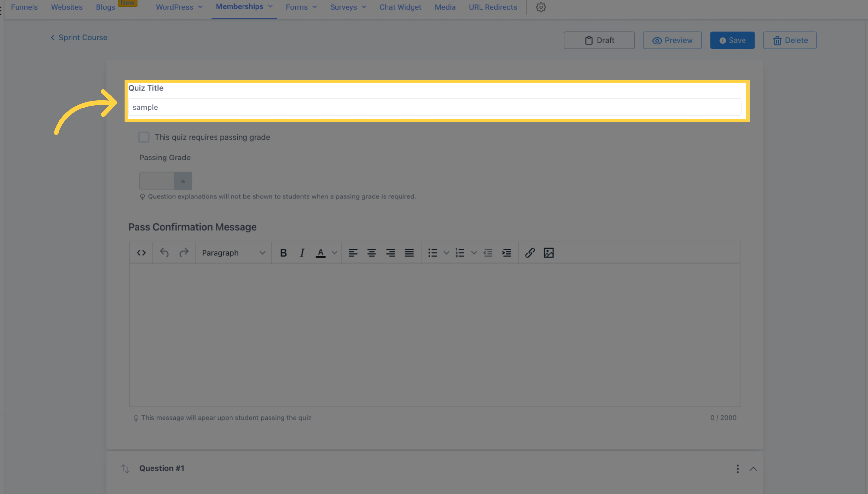Preview the quiz

(672, 40)
